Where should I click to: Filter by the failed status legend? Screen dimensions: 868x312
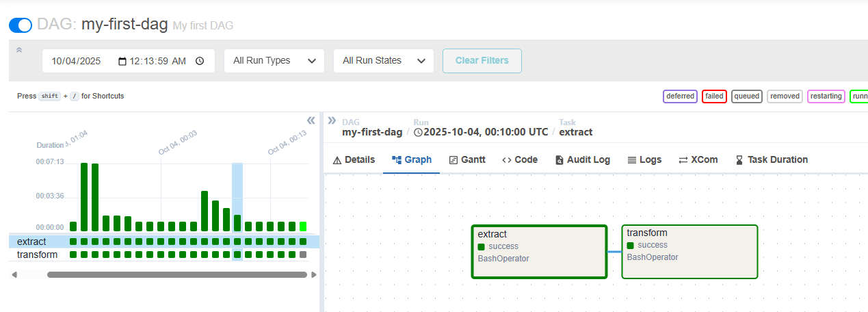point(714,96)
